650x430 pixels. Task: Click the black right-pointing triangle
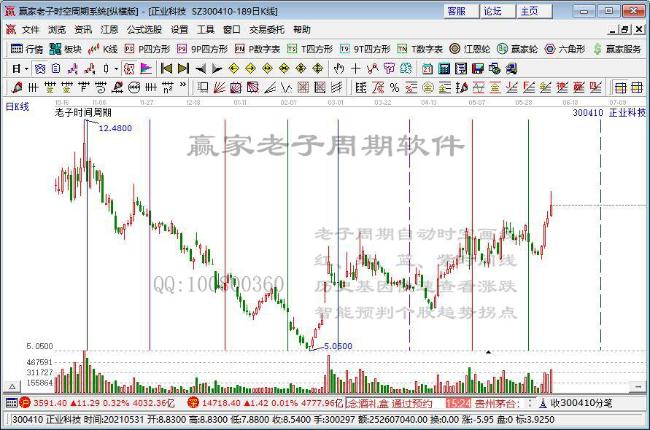tap(217, 68)
